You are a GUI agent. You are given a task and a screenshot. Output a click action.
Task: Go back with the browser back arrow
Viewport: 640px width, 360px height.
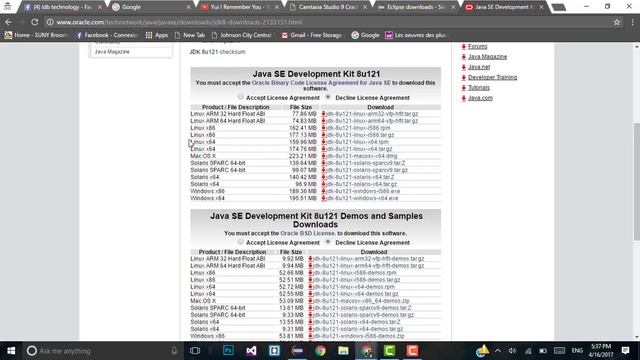[x=9, y=22]
